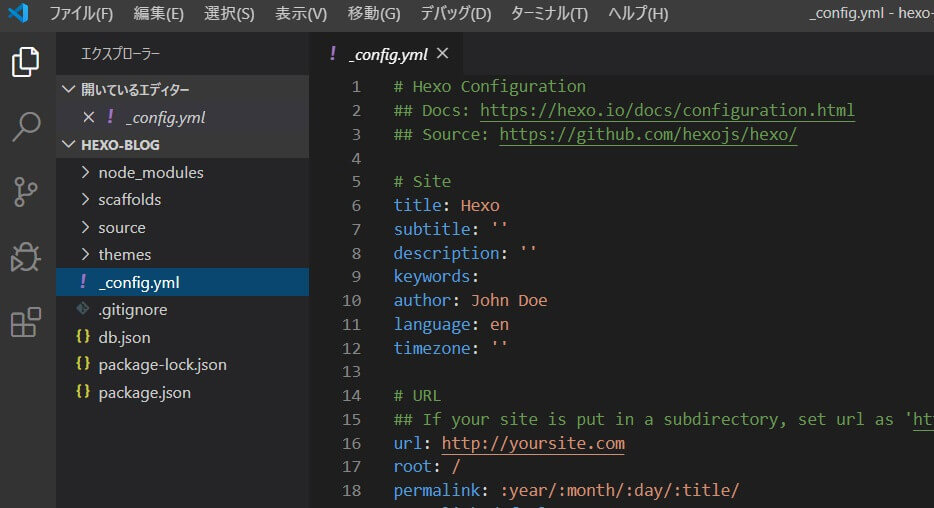Screen dimensions: 934x508
Task: Click the 'description:' line
Action: (x=465, y=253)
